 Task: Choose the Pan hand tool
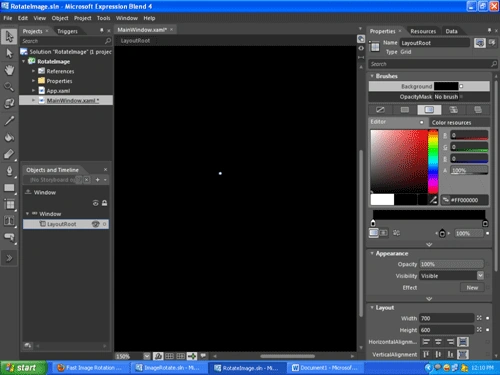click(x=9, y=70)
